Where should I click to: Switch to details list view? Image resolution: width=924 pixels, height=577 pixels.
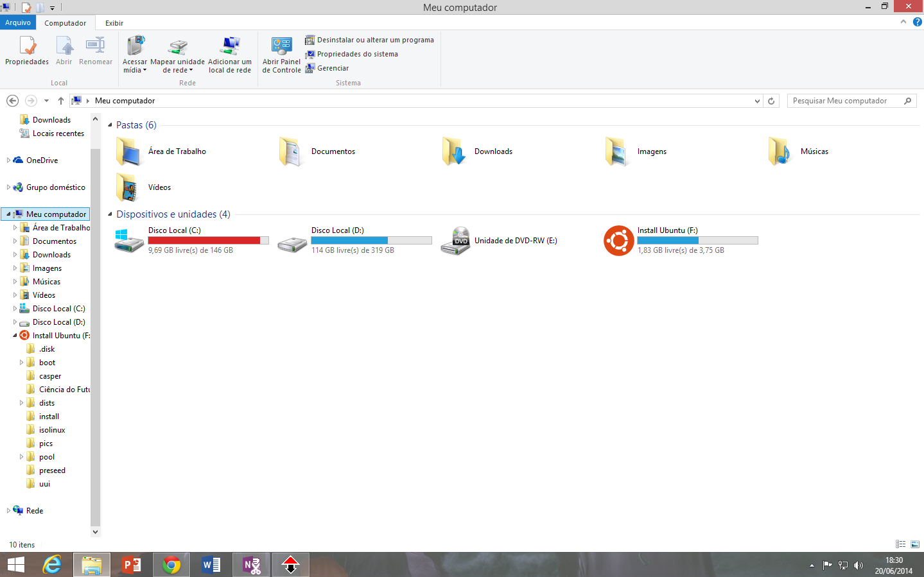pos(900,544)
